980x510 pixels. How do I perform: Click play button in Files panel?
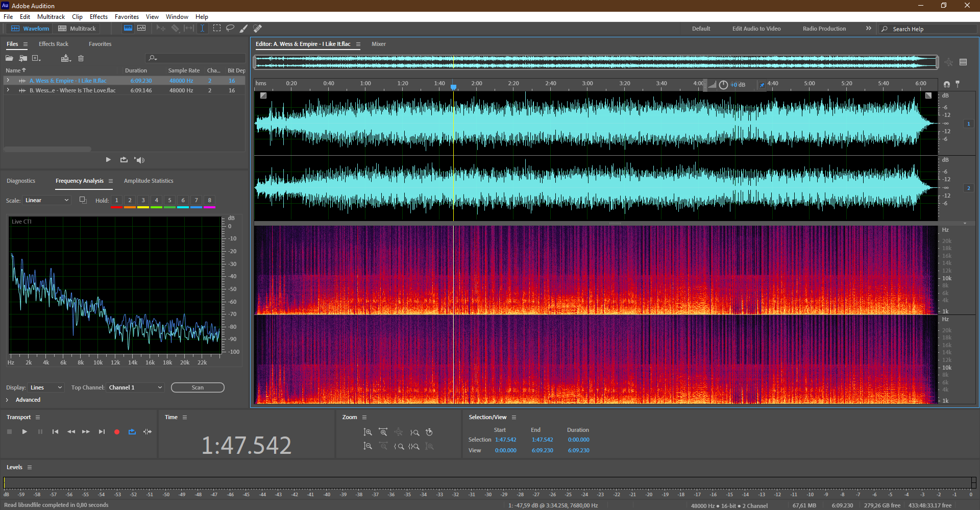pyautogui.click(x=108, y=160)
